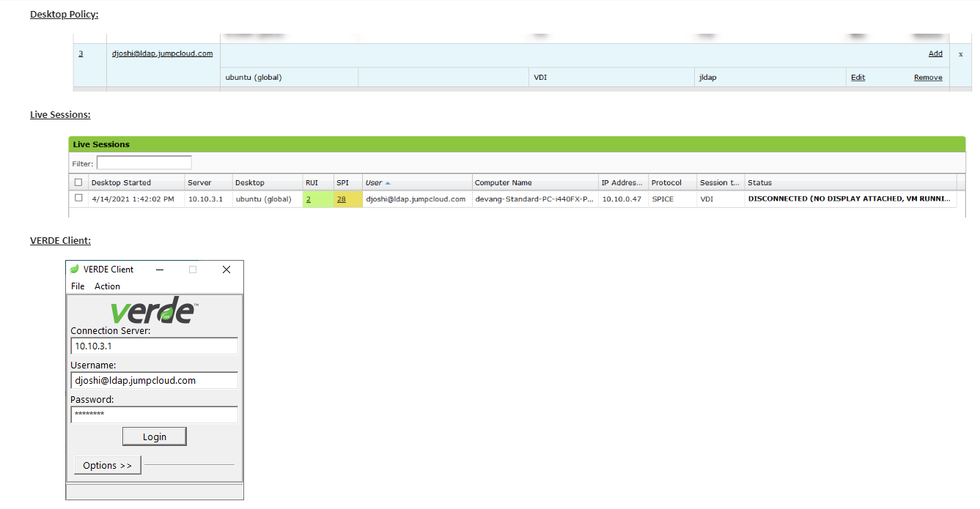Click the x remove icon on policy row
Screen dimensions: 980x509
pos(961,54)
